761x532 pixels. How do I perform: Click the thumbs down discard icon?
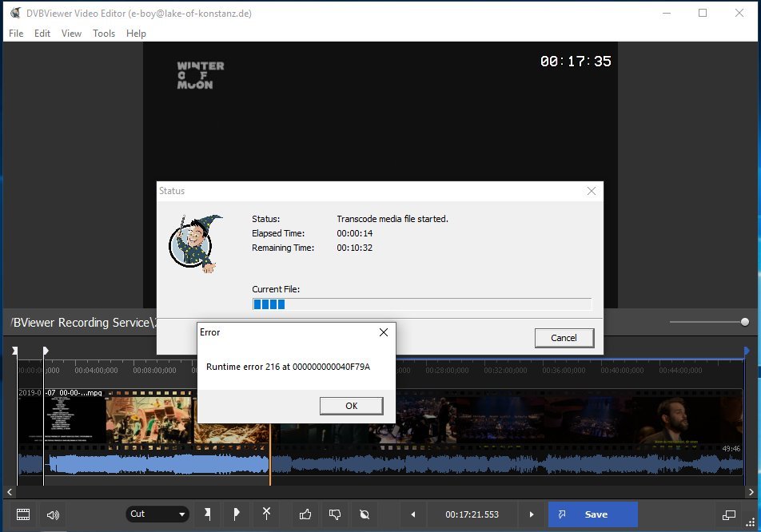pyautogui.click(x=335, y=514)
